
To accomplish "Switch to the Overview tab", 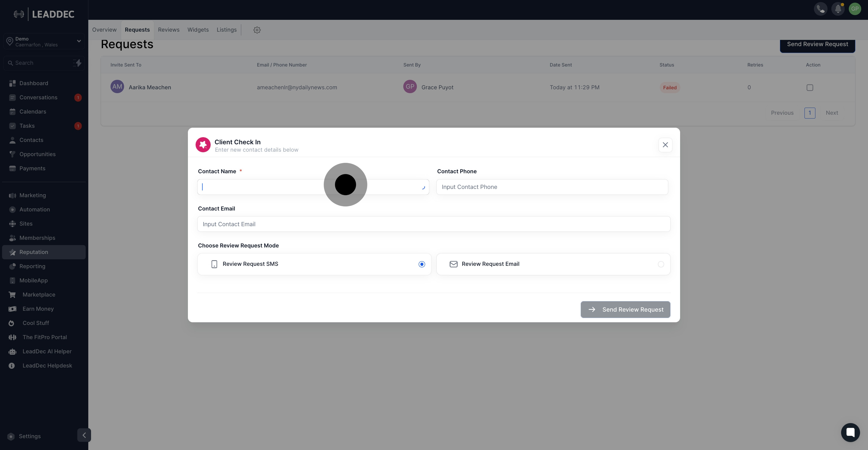I will pyautogui.click(x=105, y=30).
